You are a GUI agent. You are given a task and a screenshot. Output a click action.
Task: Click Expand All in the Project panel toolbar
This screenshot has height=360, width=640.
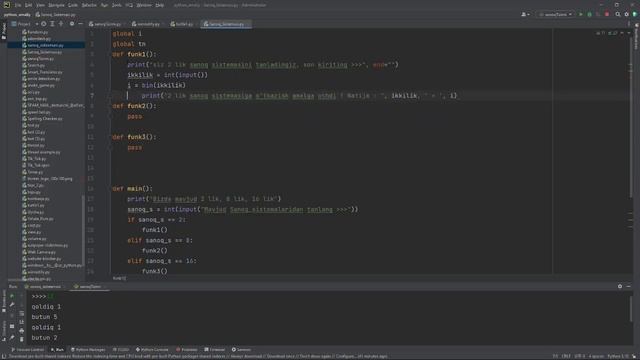52,24
